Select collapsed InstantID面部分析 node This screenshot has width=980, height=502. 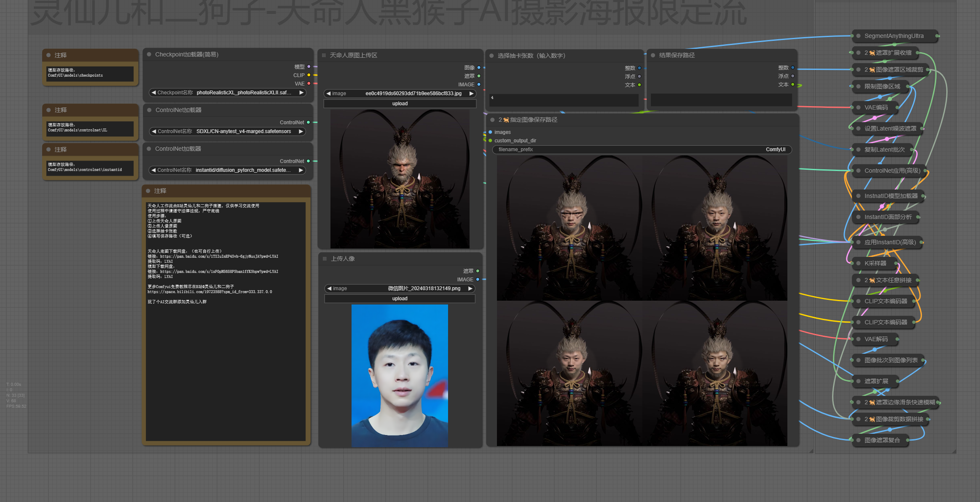coord(886,217)
